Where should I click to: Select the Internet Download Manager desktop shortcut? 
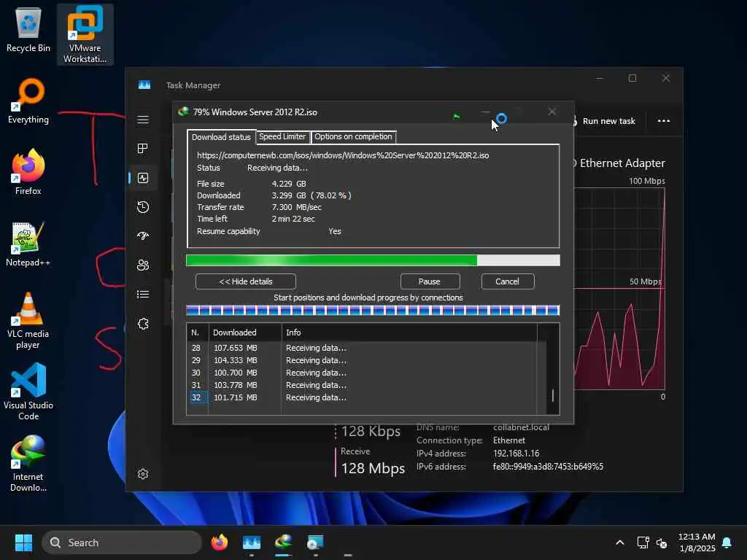coord(28,463)
